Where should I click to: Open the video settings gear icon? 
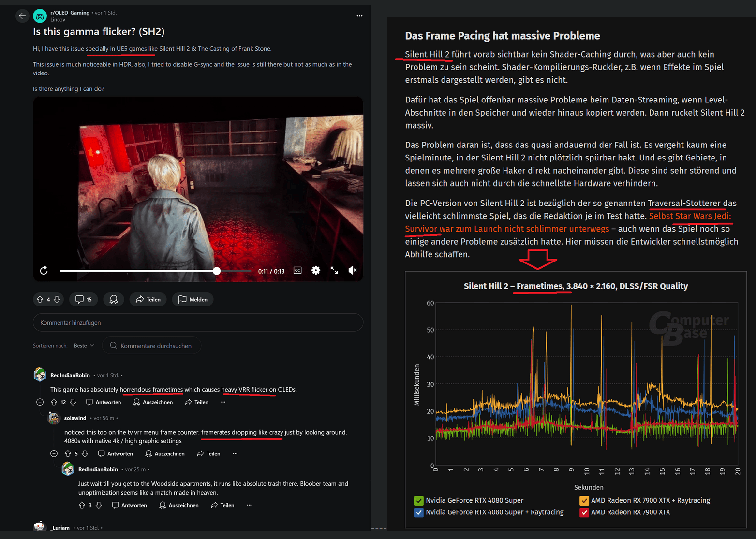click(316, 270)
